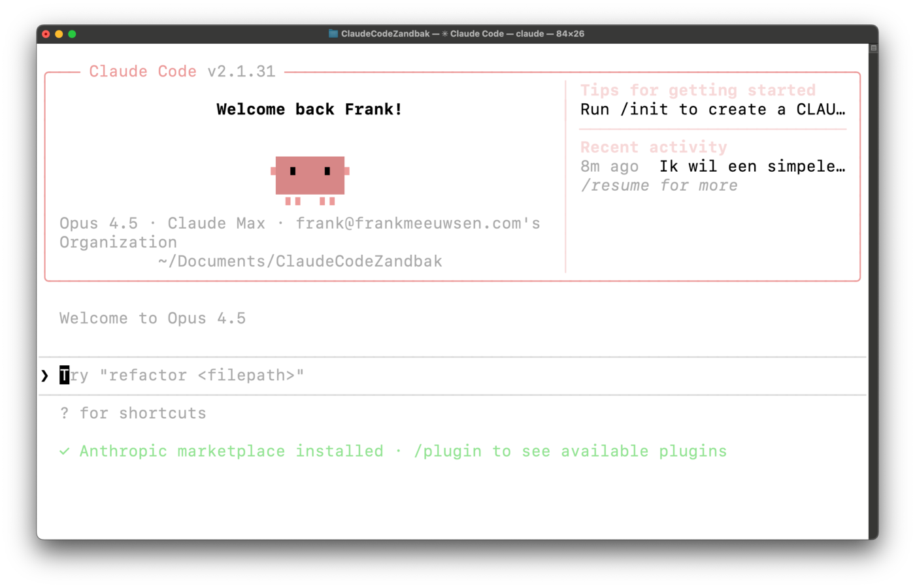Click the yellow minimize window button
915x588 pixels.
tap(59, 34)
